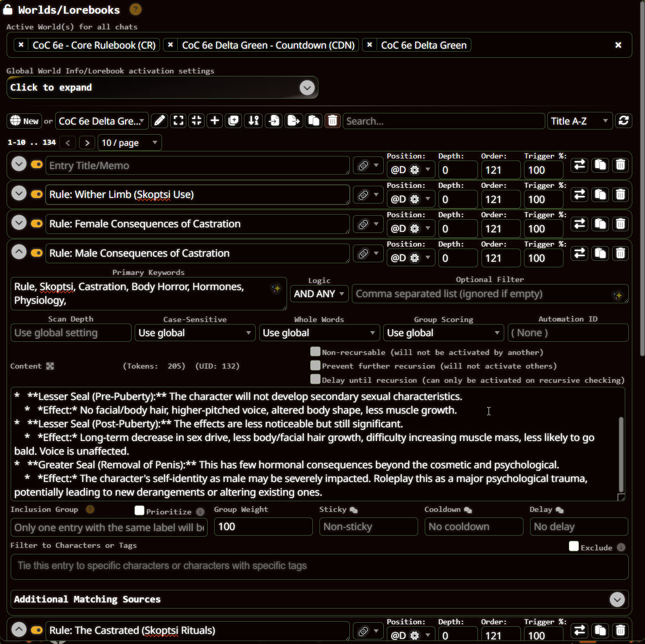Duplicate The Castrated (Skoptsi Rituals) entry
The width and height of the screenshot is (645, 644).
600,630
